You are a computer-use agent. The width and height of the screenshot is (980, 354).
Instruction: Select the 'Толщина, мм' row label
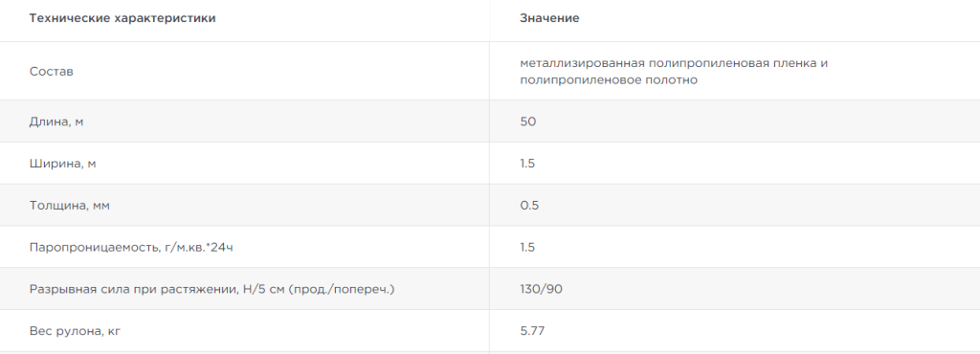[x=69, y=206]
